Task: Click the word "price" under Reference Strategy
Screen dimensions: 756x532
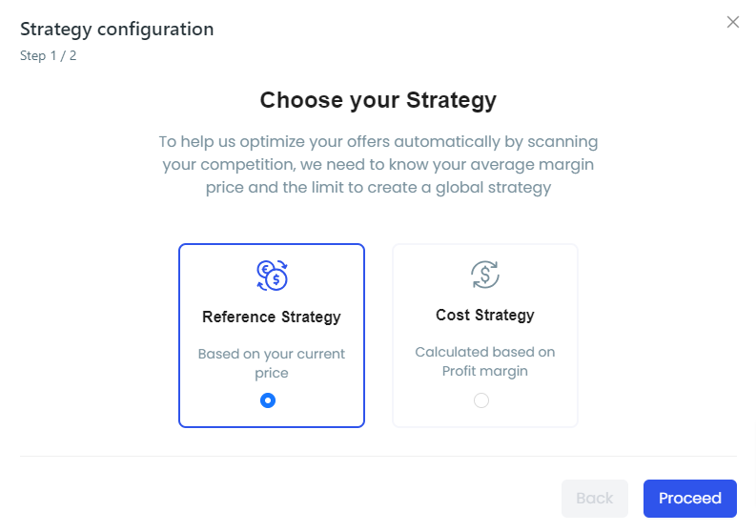Action: [x=272, y=374]
